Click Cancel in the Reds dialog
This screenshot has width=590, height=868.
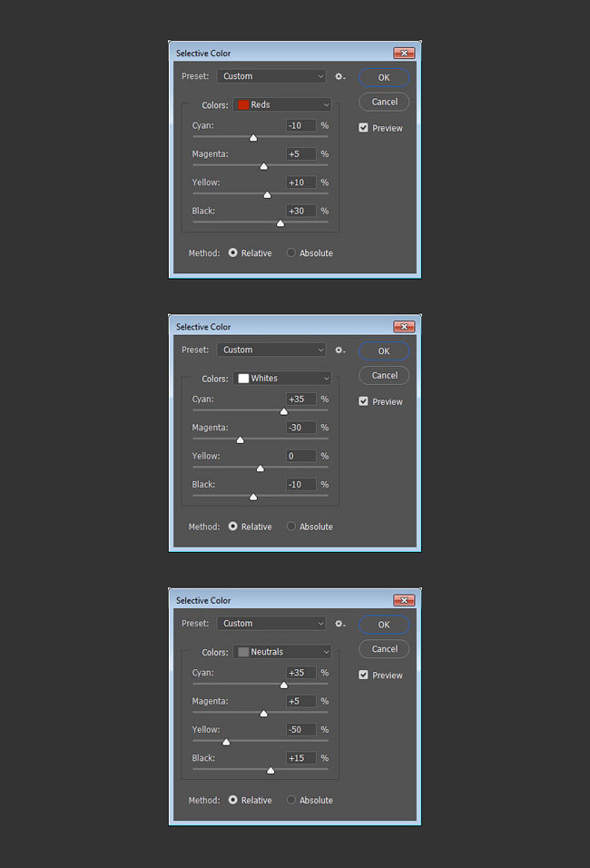tap(384, 102)
